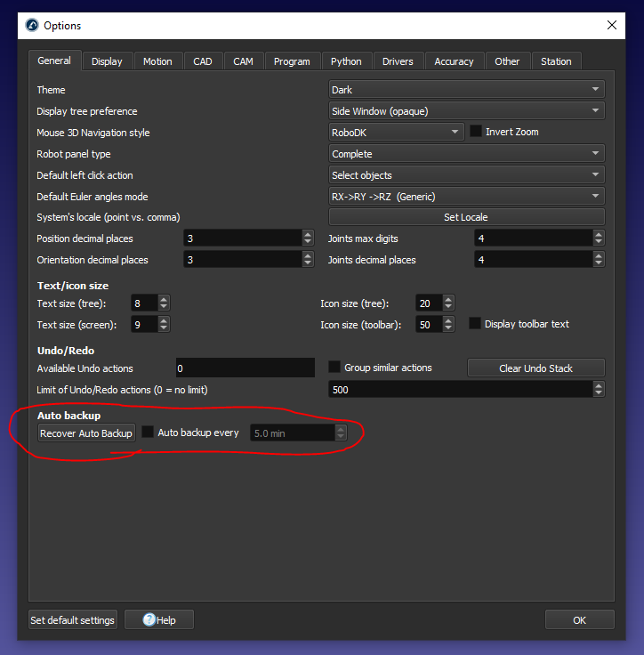
Task: Open the Theme dropdown showing Dark
Action: tap(466, 89)
